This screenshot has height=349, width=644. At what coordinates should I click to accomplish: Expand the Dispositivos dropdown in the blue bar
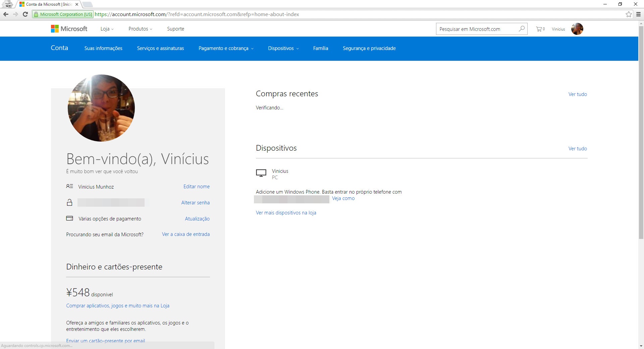point(283,48)
